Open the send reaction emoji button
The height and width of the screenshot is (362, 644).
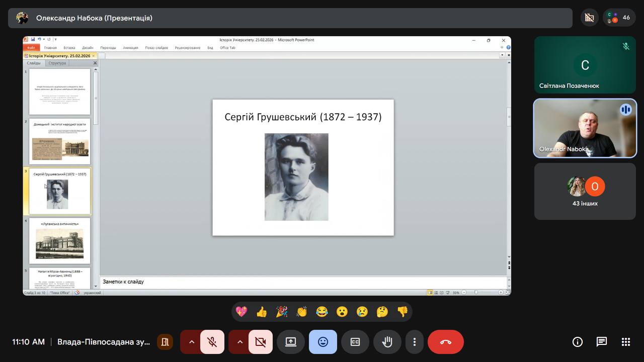point(323,342)
